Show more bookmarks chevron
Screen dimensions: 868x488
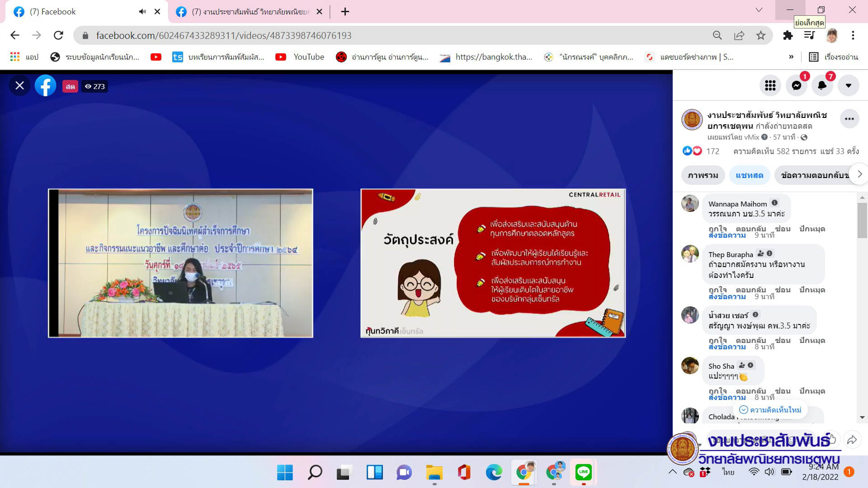pyautogui.click(x=791, y=57)
